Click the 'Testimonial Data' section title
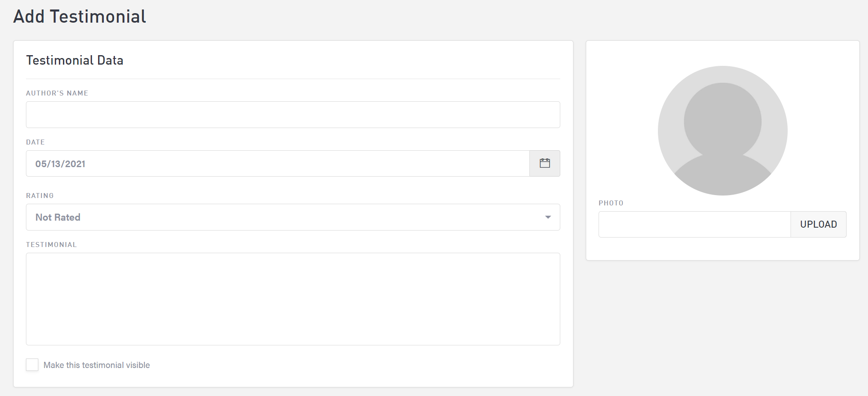Screen dimensions: 868x396 coord(75,61)
